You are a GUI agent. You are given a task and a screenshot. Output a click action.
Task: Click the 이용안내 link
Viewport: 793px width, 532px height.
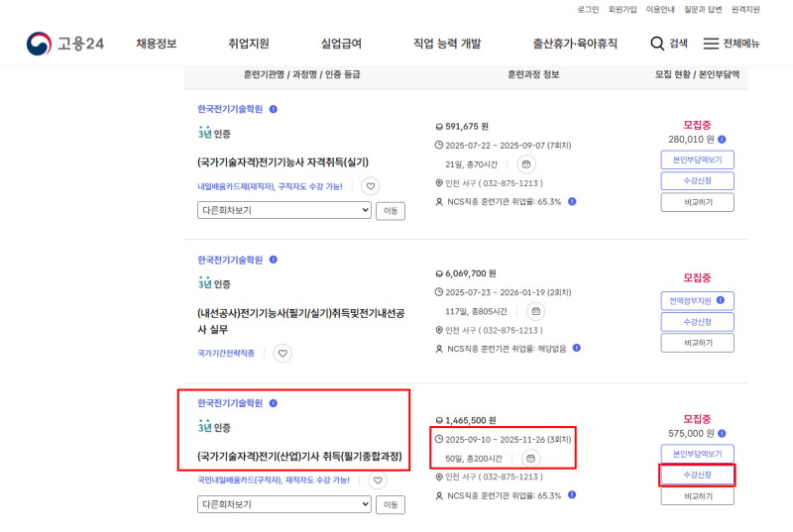(660, 10)
